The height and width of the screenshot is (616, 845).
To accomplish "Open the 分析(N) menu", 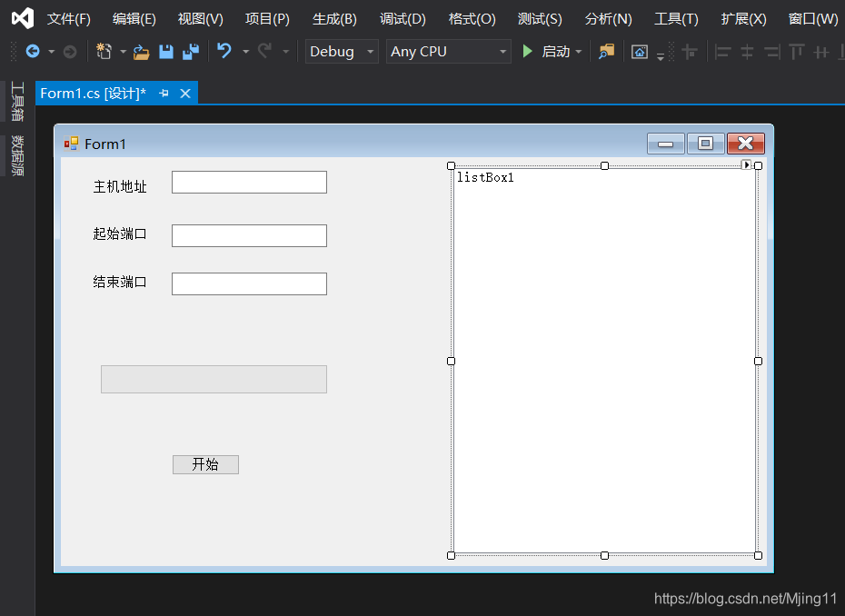I will coord(609,19).
